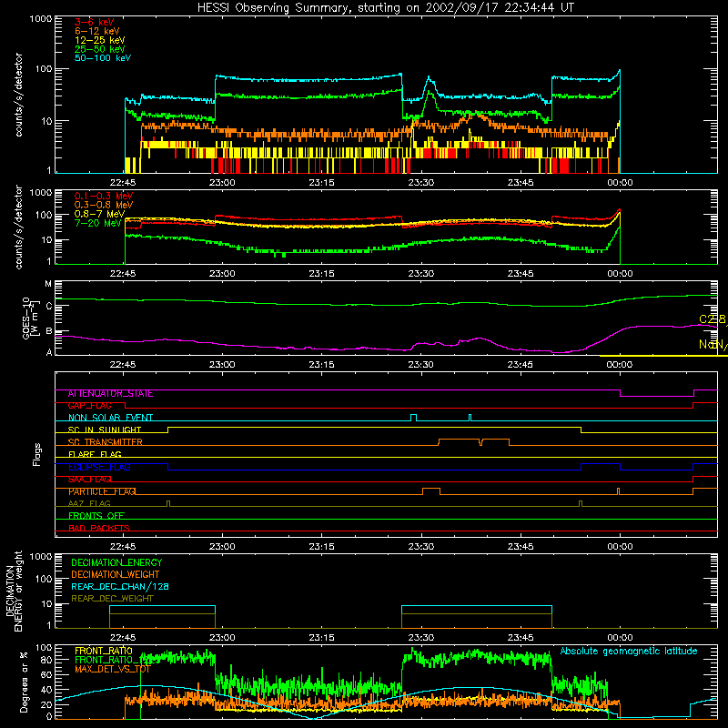Click the PARTICLE_FLAG raised pulse near 23:31
The image size is (728, 728).
431,491
